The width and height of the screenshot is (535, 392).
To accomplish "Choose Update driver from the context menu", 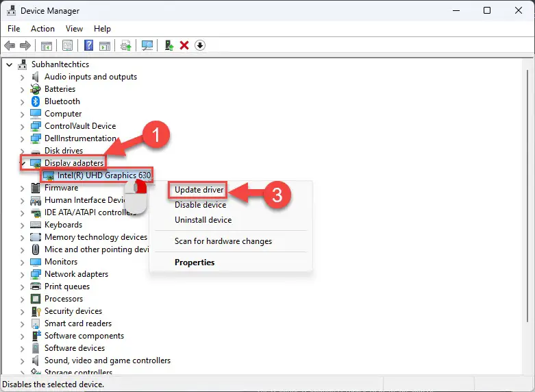I will coord(199,190).
